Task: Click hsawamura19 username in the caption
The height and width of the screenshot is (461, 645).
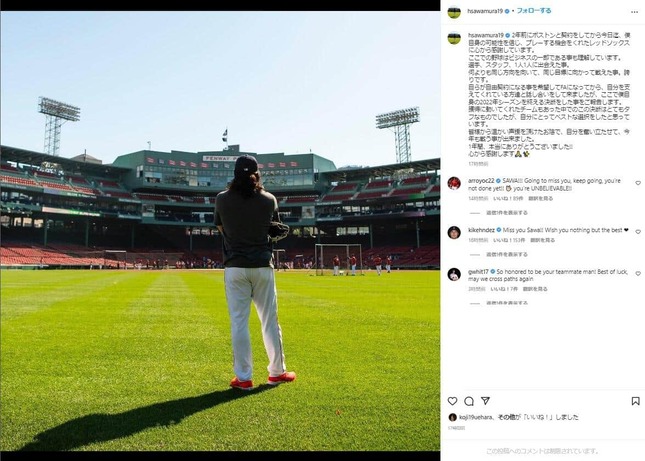Action: tap(486, 35)
